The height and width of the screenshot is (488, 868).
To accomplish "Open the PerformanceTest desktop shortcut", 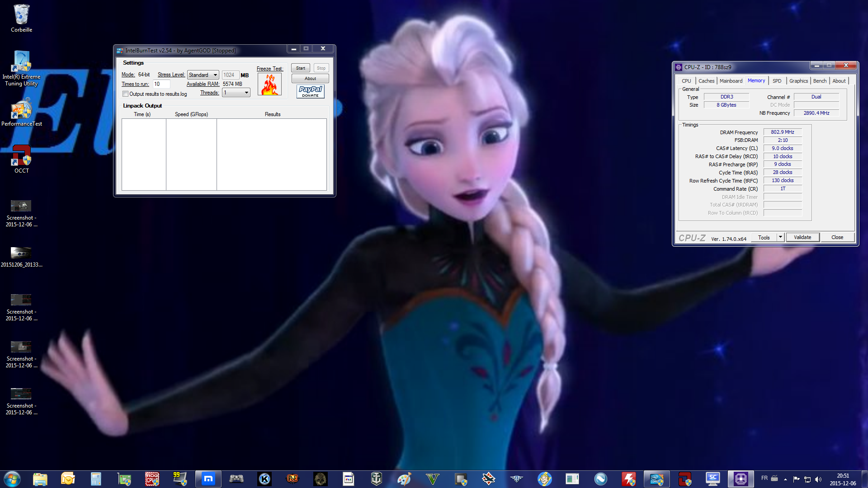I will (x=21, y=112).
